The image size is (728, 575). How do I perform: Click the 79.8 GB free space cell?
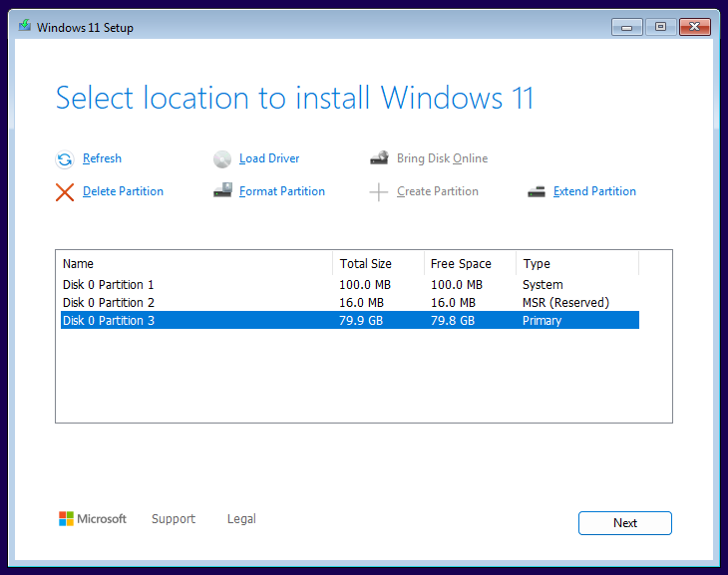tap(453, 321)
